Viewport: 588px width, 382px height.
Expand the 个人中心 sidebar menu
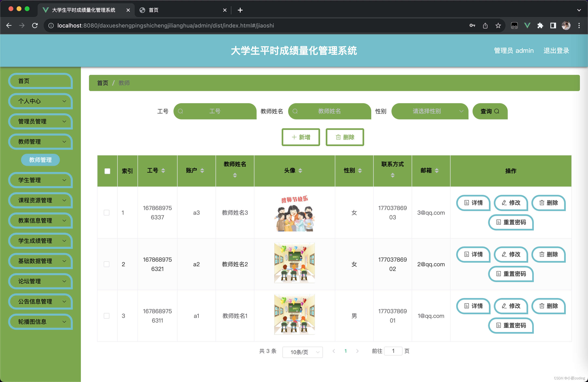pyautogui.click(x=41, y=101)
